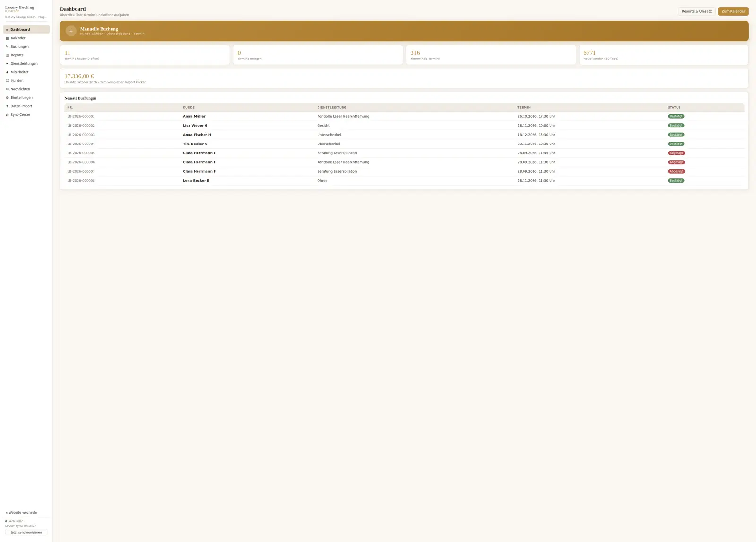Open the Manuelle Buchung banner title
756x542 pixels.
point(99,29)
